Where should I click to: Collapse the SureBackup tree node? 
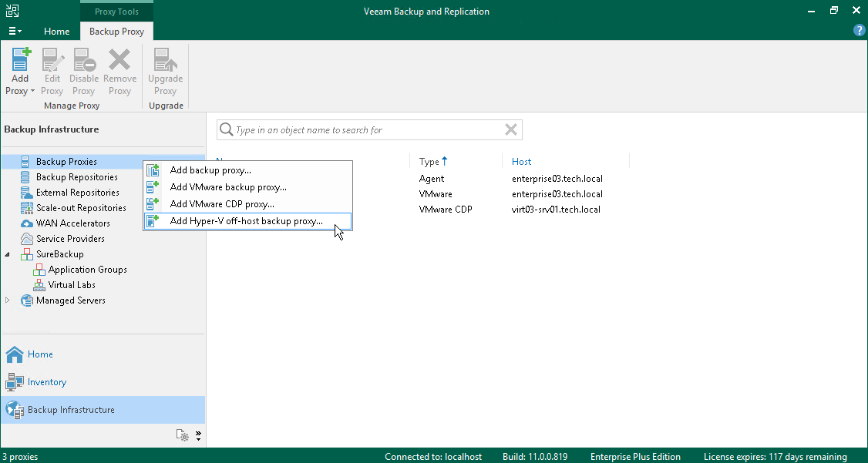click(7, 254)
